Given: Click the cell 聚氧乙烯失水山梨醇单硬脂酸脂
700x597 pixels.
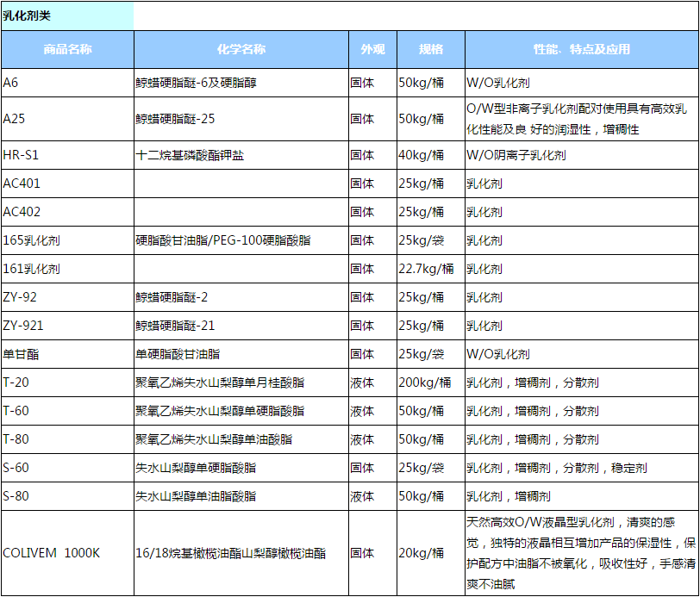Looking at the screenshot, I should (241, 411).
